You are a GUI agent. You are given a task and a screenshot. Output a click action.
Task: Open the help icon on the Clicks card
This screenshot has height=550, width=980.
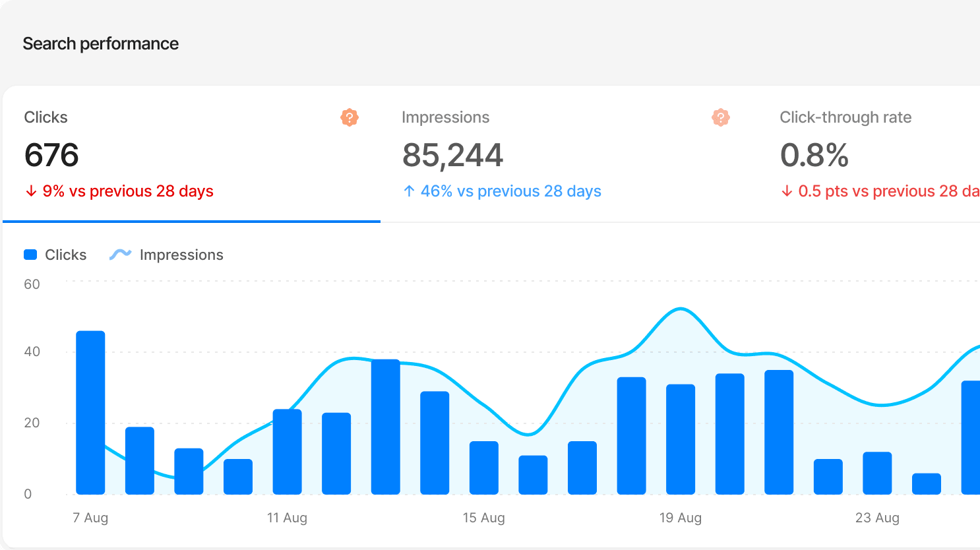point(350,117)
